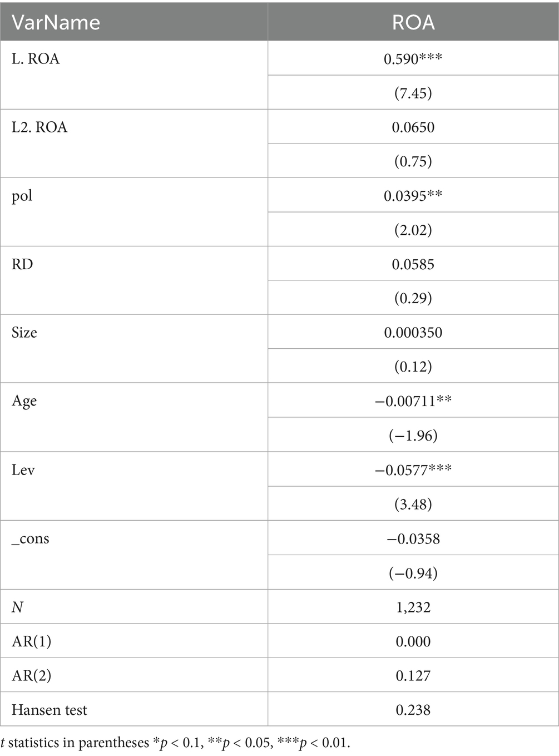Click the t statistic (3.48) cell
The width and height of the screenshot is (559, 756).
(x=413, y=504)
